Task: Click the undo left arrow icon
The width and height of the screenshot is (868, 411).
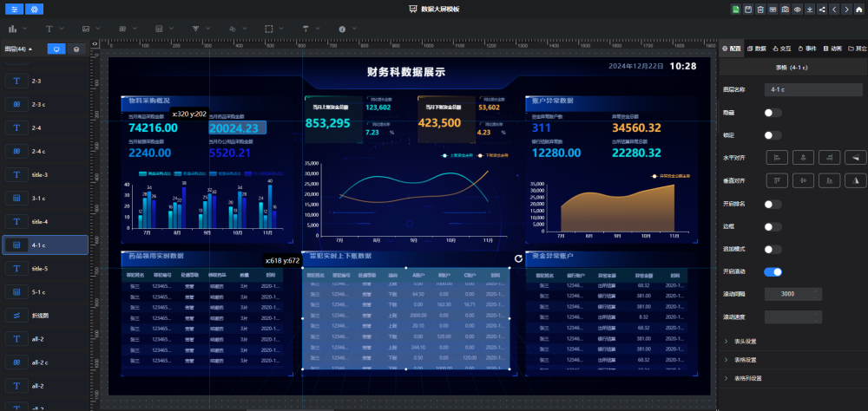Action: coord(834,10)
